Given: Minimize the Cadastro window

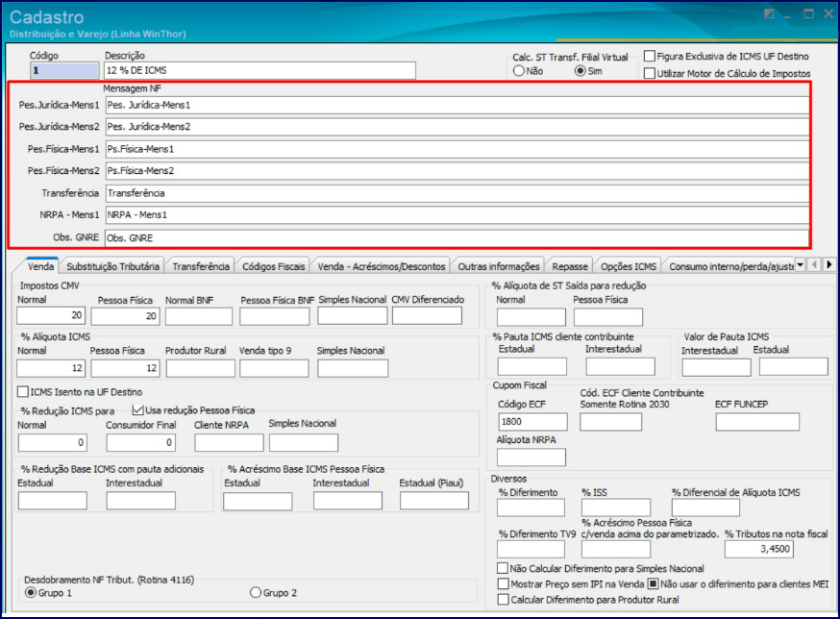Looking at the screenshot, I should pyautogui.click(x=787, y=15).
